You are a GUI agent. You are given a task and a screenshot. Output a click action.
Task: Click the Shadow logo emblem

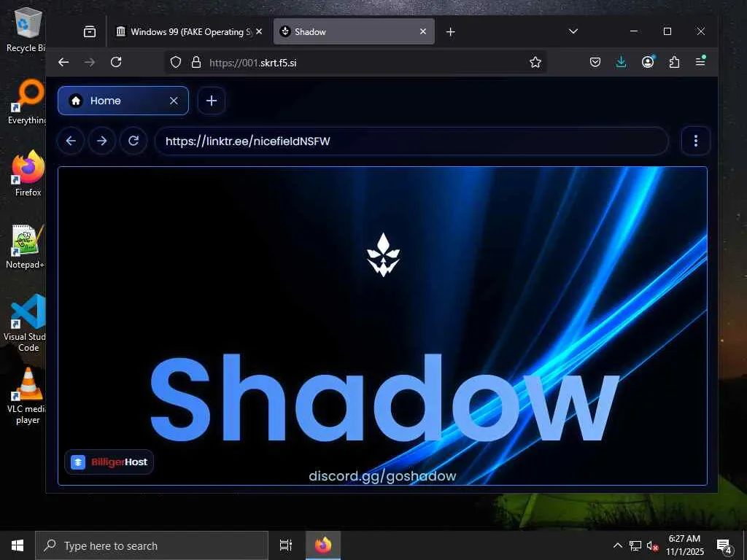383,254
